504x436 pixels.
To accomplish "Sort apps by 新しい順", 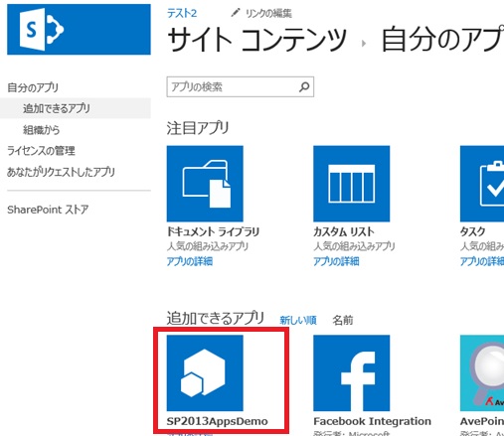I will tap(298, 320).
